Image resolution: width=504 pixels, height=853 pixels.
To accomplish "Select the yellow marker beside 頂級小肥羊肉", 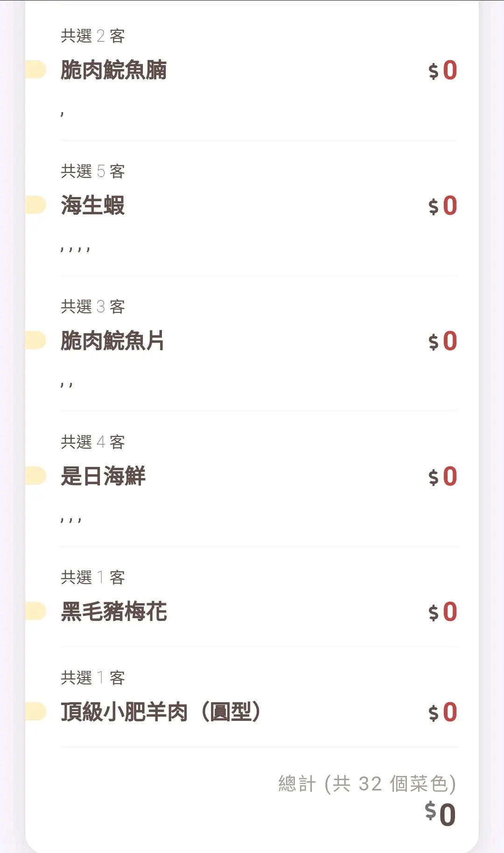I will tap(36, 712).
